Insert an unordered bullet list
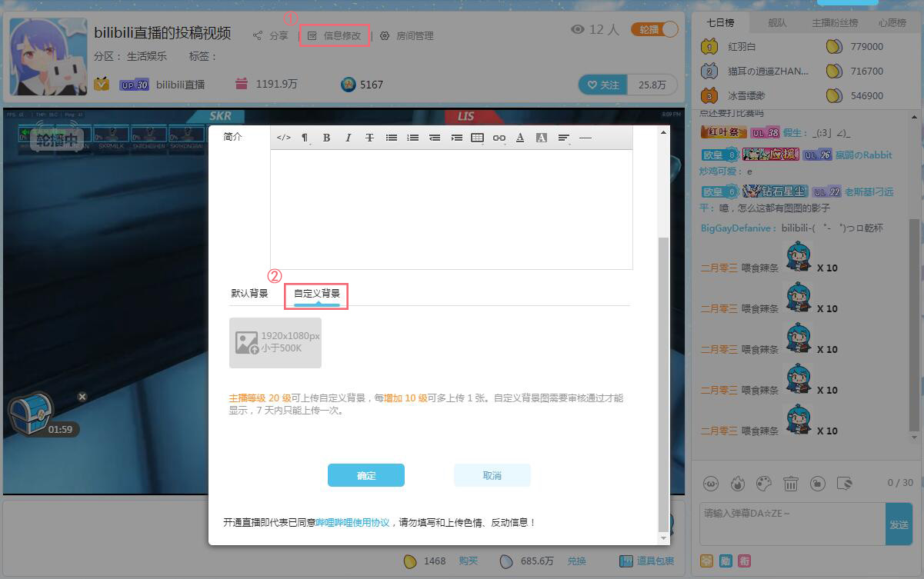Screen dimensions: 924x579 391,138
